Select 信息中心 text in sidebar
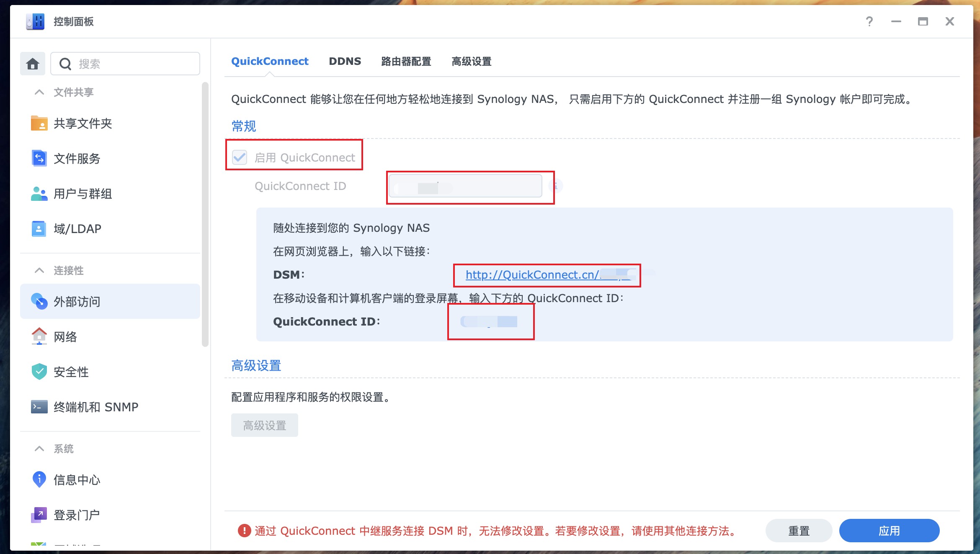The height and width of the screenshot is (554, 980). pyautogui.click(x=77, y=480)
